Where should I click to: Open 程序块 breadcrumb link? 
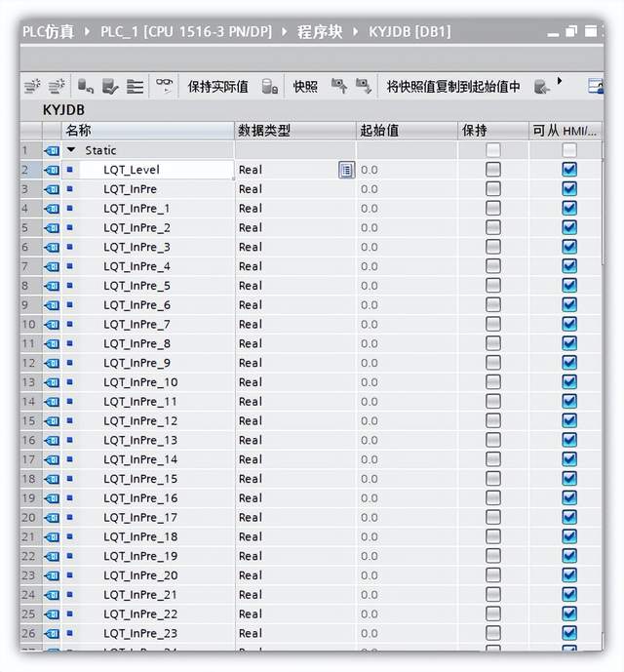(x=320, y=32)
